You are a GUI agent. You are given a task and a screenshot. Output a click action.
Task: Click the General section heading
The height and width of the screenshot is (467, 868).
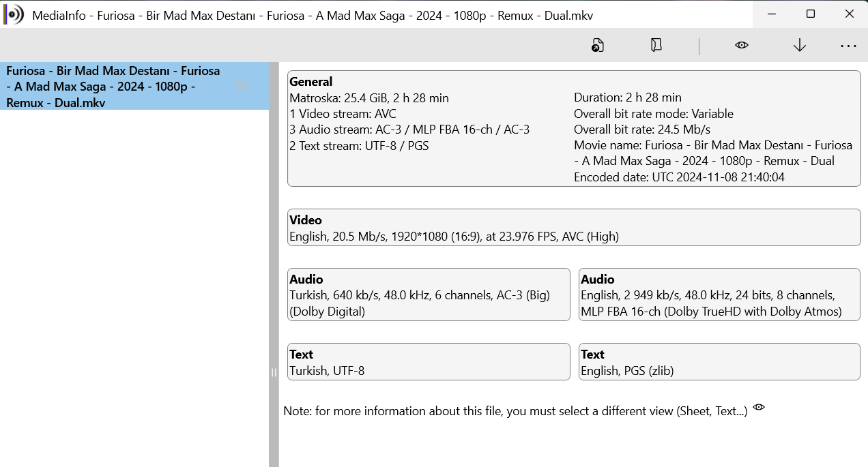click(x=311, y=82)
